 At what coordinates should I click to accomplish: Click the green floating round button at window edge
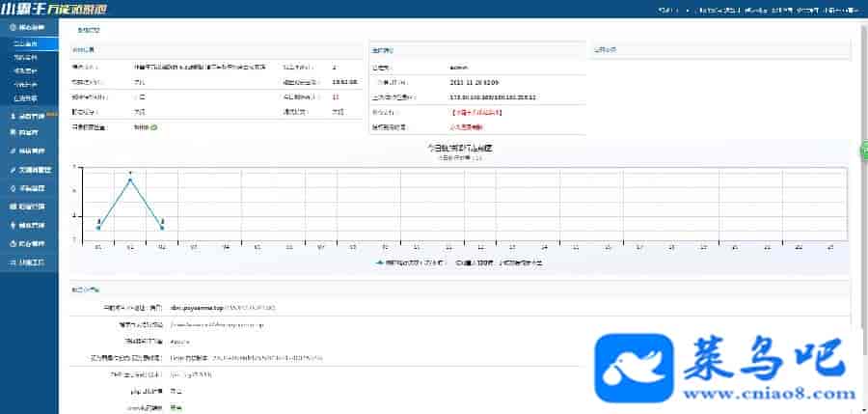[862, 151]
